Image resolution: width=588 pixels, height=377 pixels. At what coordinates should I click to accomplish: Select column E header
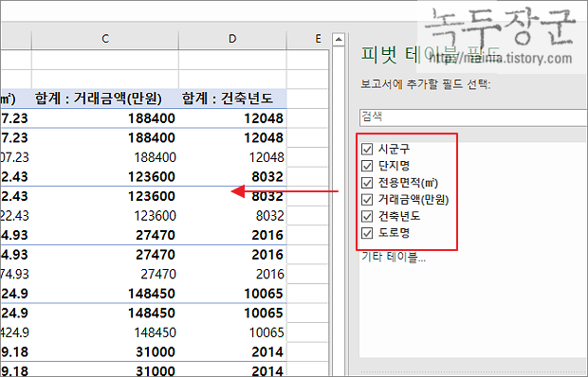click(x=318, y=39)
